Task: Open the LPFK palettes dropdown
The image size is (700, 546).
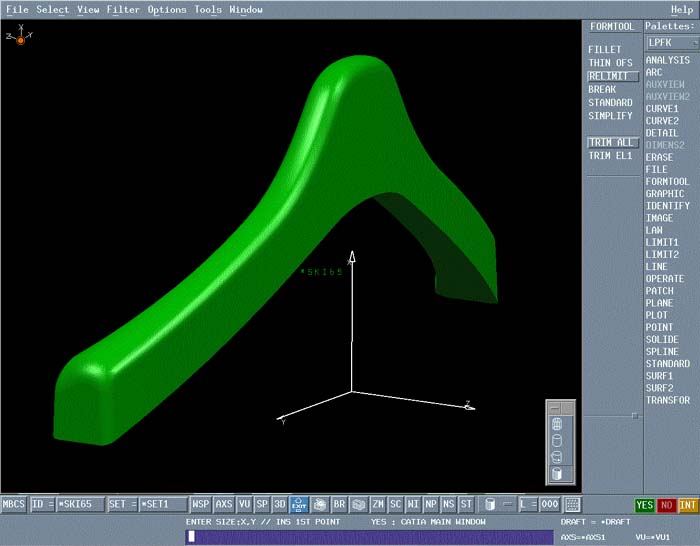Action: pos(670,43)
